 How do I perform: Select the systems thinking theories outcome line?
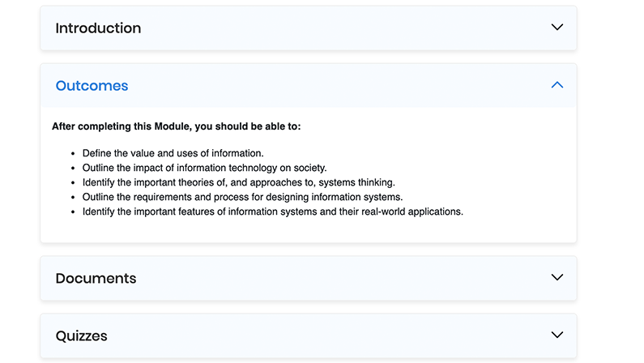point(239,182)
